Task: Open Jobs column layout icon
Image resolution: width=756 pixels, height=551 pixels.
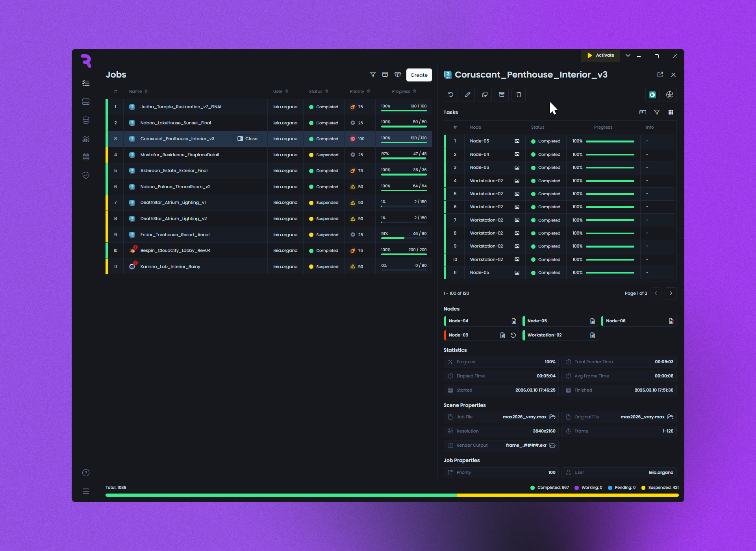Action: click(x=385, y=74)
